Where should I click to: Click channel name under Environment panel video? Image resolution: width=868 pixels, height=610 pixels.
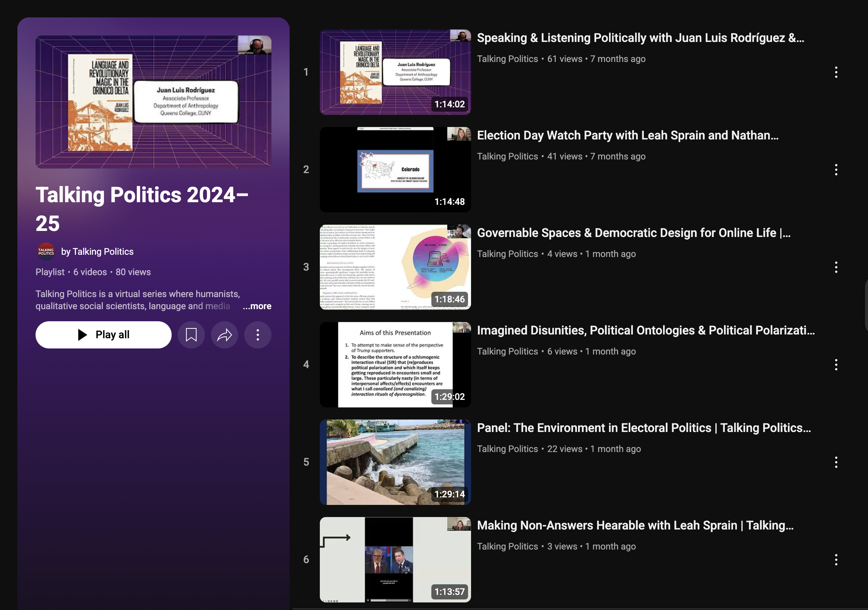[507, 449]
